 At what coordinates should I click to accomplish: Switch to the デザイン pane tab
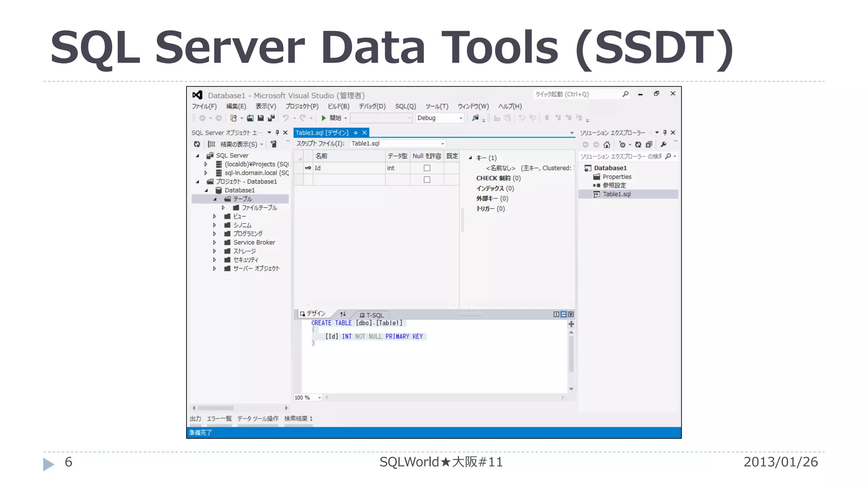pyautogui.click(x=313, y=314)
